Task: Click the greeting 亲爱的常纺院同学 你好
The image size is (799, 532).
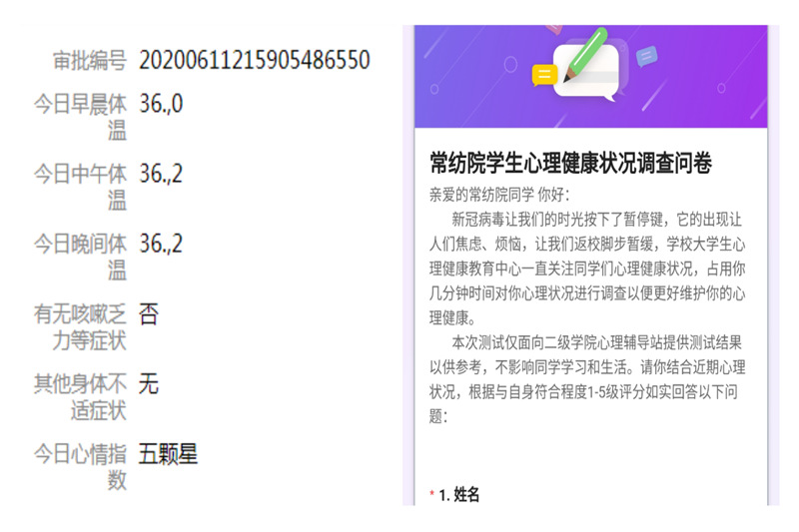Action: tap(499, 194)
